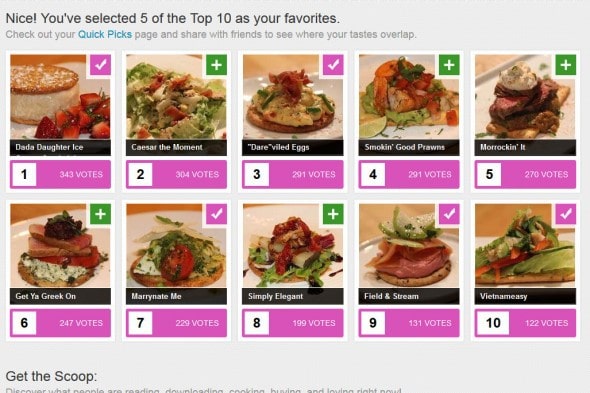Select the 343 votes bar for rank 1

[x=60, y=174]
